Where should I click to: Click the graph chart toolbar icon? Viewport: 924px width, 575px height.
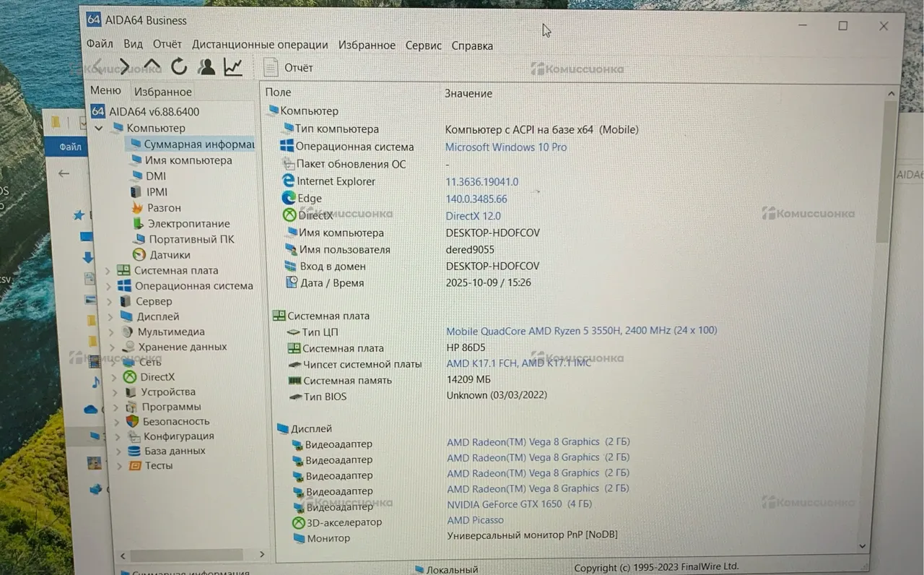tap(232, 67)
